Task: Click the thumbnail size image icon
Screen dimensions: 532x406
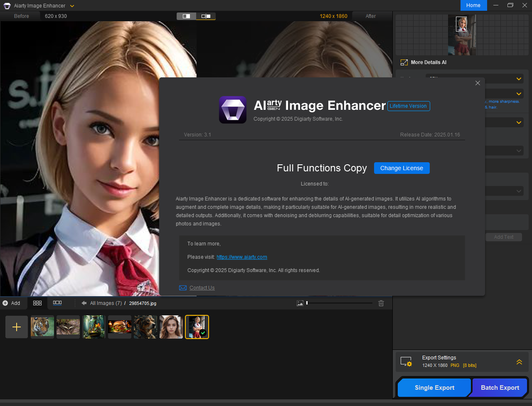Action: coord(300,303)
